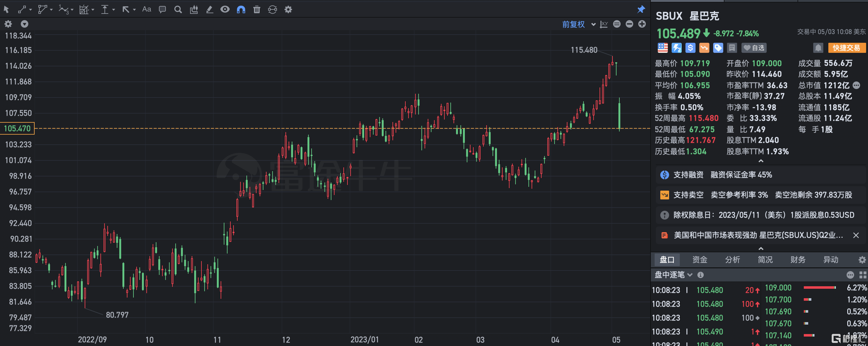This screenshot has height=346, width=868.
Task: Click the trash icon to delete drawings
Action: [x=256, y=9]
